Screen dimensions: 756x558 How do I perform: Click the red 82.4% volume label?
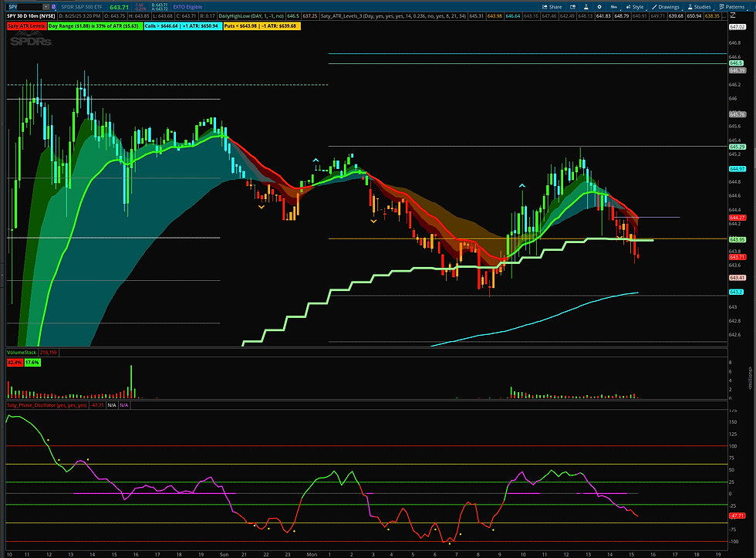tap(15, 362)
